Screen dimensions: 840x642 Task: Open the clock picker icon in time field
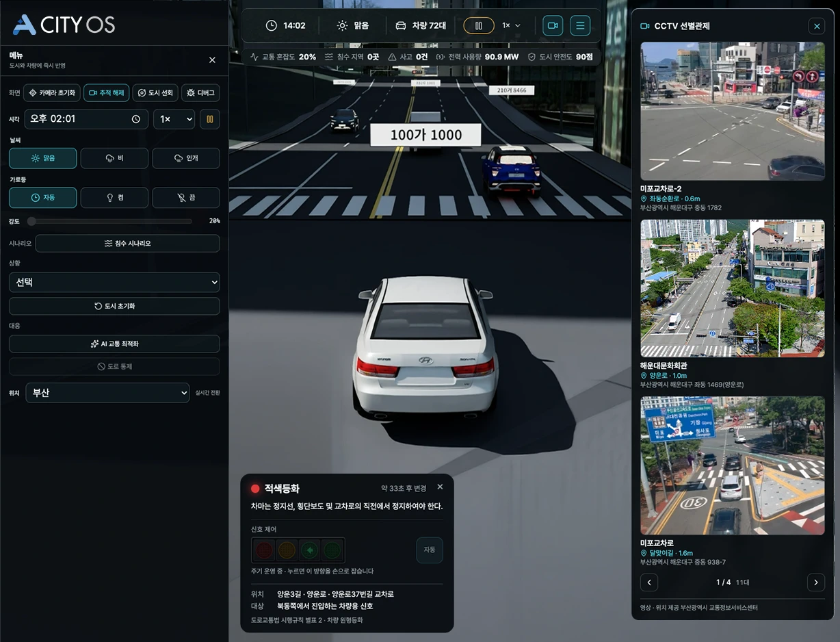point(136,119)
